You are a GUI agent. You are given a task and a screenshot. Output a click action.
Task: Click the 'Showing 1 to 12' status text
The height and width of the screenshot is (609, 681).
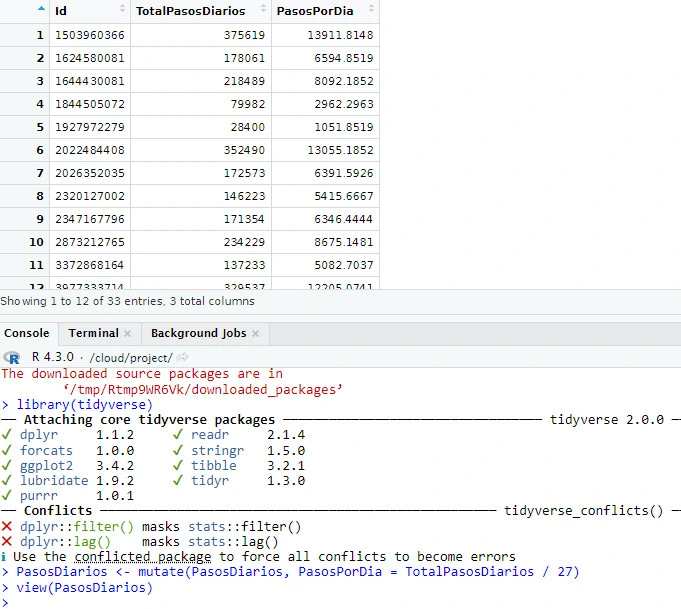pos(127,301)
